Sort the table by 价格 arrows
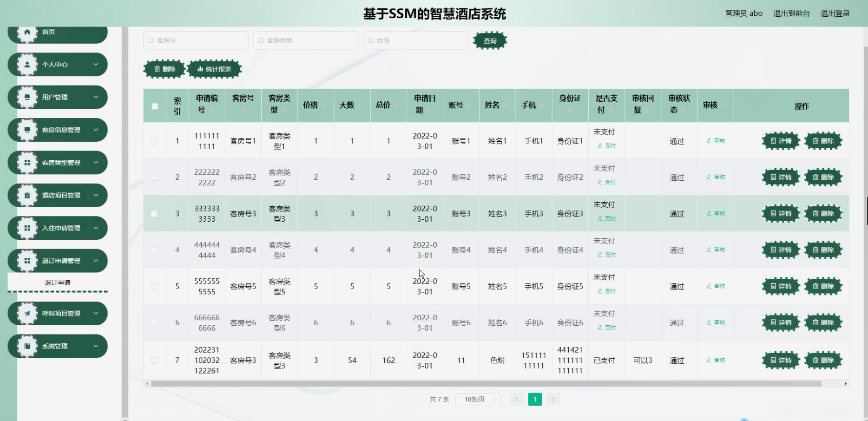 (x=323, y=106)
